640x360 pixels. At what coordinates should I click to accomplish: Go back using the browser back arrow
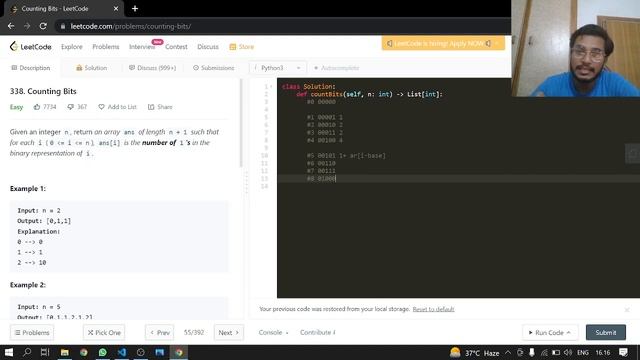(11, 26)
